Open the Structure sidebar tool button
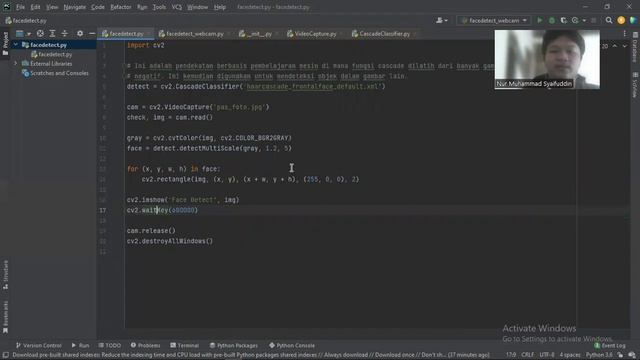Viewport: 640px width, 360px height. coord(5,275)
